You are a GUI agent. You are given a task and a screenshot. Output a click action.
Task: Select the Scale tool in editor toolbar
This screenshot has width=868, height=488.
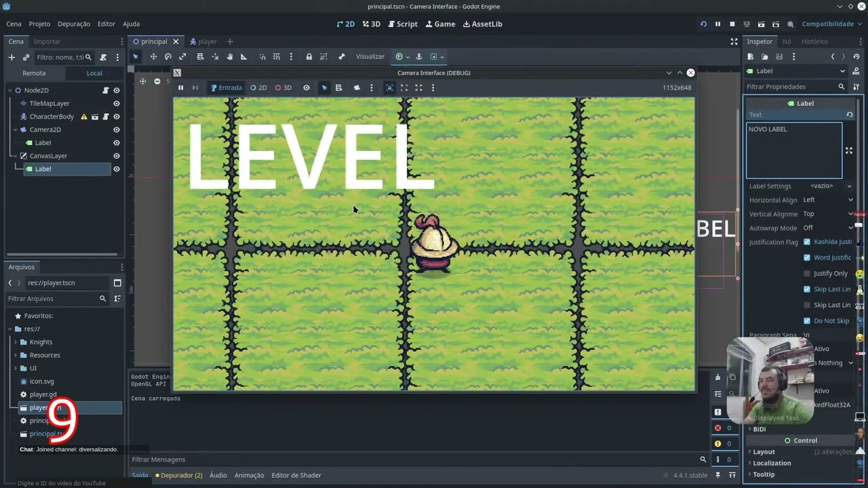tap(182, 57)
